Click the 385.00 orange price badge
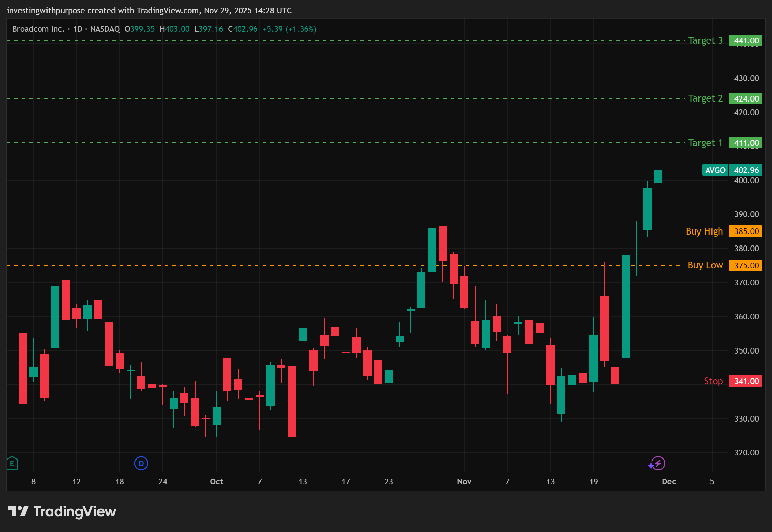This screenshot has height=532, width=772. (x=746, y=231)
